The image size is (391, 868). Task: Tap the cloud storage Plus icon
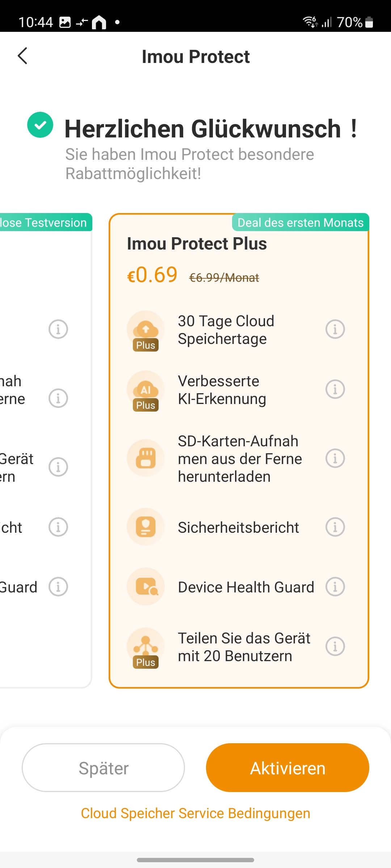click(x=146, y=330)
